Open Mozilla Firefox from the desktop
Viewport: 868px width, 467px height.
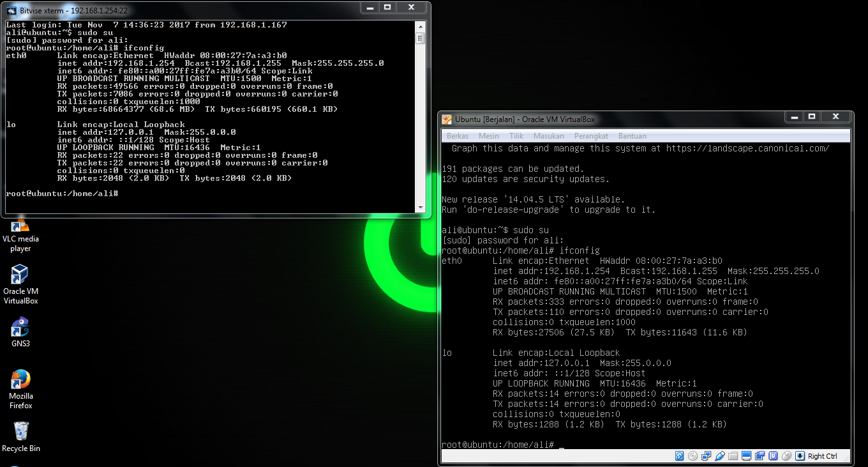[x=20, y=378]
